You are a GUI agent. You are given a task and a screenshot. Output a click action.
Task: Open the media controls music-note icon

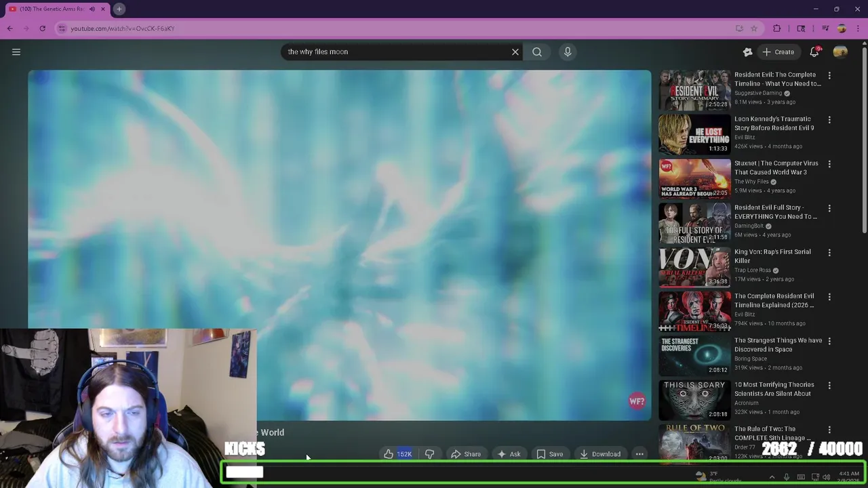tap(825, 28)
